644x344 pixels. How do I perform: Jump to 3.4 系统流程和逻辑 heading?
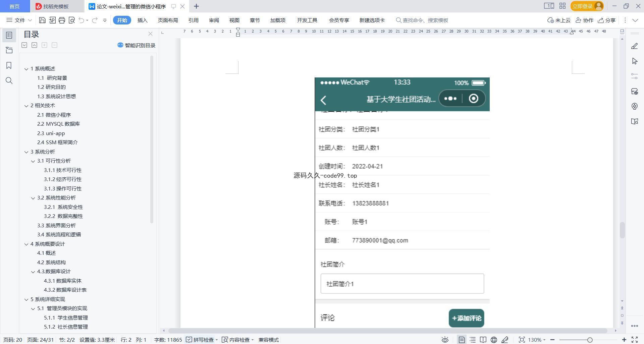59,235
